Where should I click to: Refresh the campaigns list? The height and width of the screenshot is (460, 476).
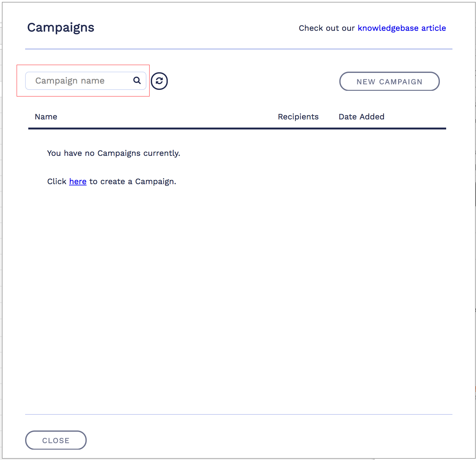159,81
